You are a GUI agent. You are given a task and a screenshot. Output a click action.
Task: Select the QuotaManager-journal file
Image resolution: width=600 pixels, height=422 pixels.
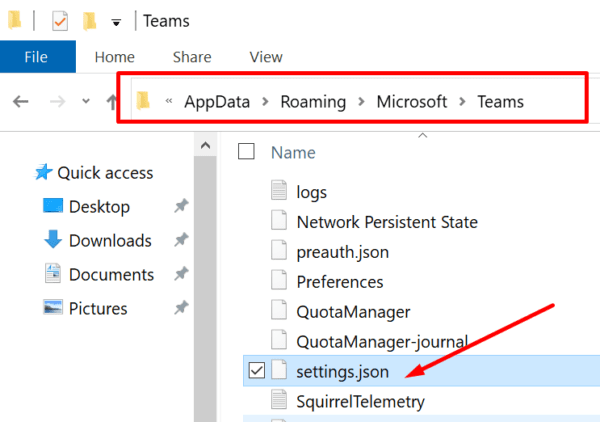382,342
